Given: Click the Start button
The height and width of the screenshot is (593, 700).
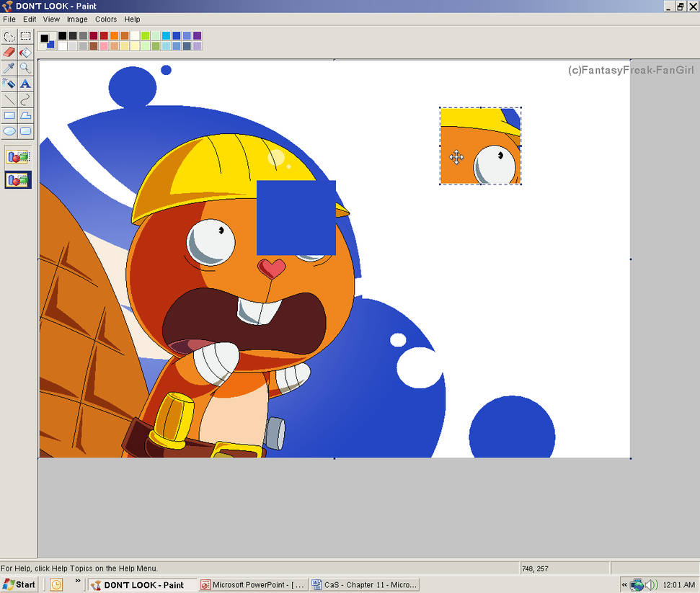Looking at the screenshot, I should pyautogui.click(x=19, y=584).
